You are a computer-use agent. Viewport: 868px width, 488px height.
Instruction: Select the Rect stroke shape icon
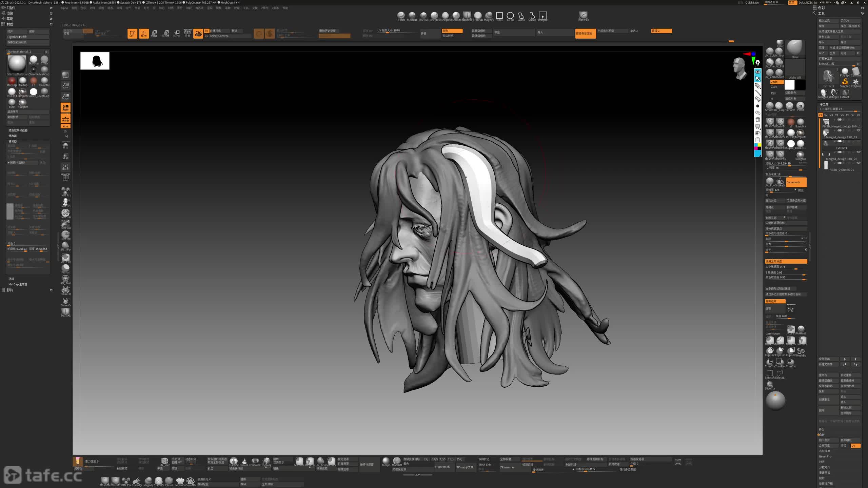(x=499, y=16)
